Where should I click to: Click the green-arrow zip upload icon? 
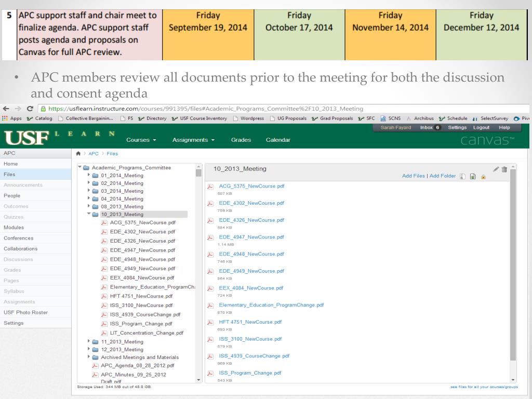pos(473,177)
